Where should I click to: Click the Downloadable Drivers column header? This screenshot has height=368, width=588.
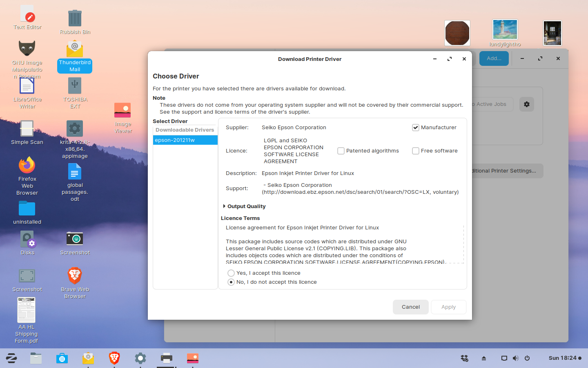(x=185, y=130)
